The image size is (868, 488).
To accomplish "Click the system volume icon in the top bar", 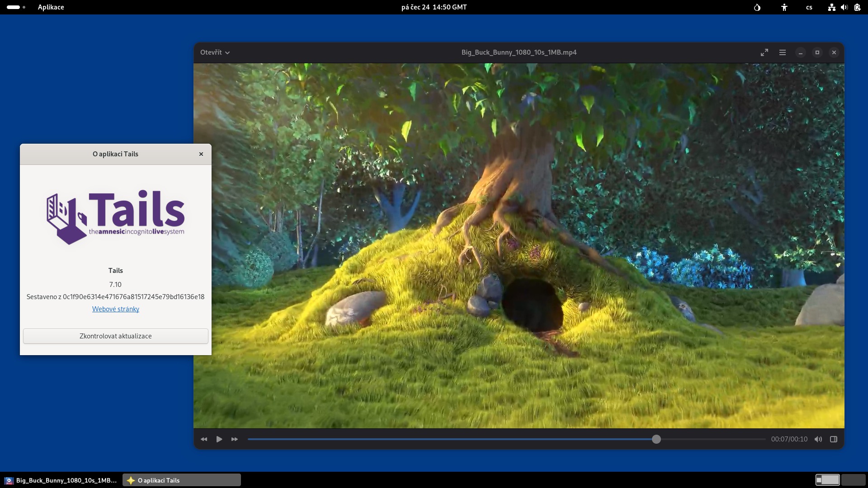I will coord(844,7).
